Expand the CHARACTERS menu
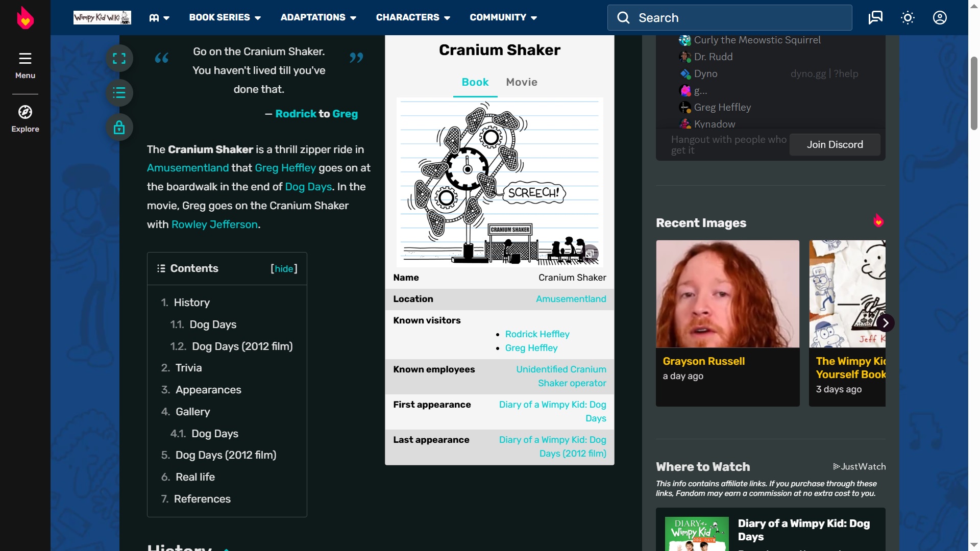 point(413,17)
